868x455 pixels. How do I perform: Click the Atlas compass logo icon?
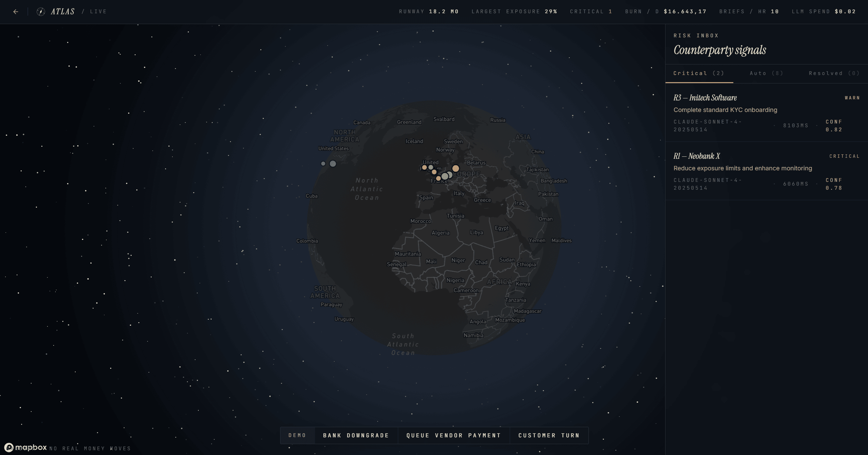tap(41, 12)
